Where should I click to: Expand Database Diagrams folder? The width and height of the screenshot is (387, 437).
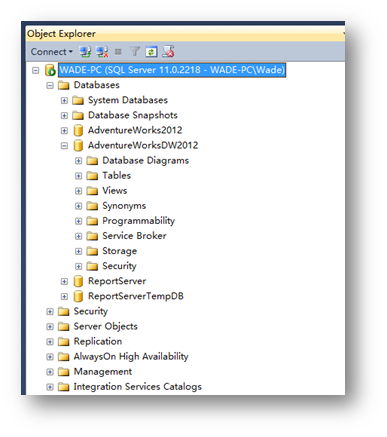click(78, 161)
